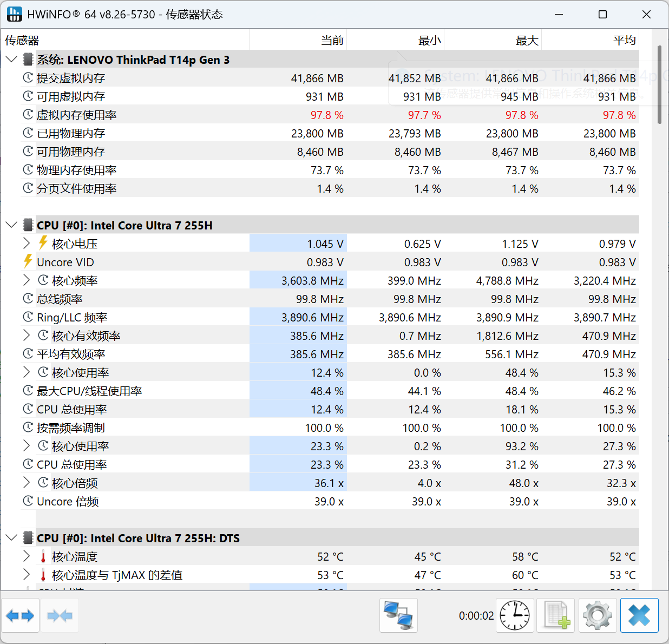The width and height of the screenshot is (669, 644).
Task: Click the clock icon beside 按需频率调制
Action: pyautogui.click(x=28, y=428)
